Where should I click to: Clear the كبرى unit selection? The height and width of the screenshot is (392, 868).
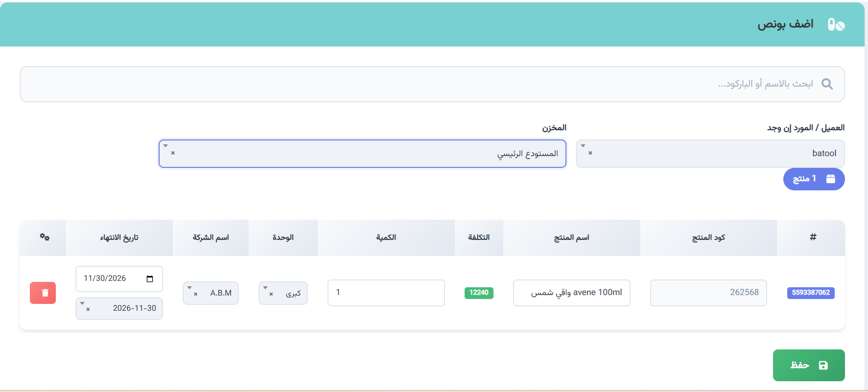click(x=271, y=294)
